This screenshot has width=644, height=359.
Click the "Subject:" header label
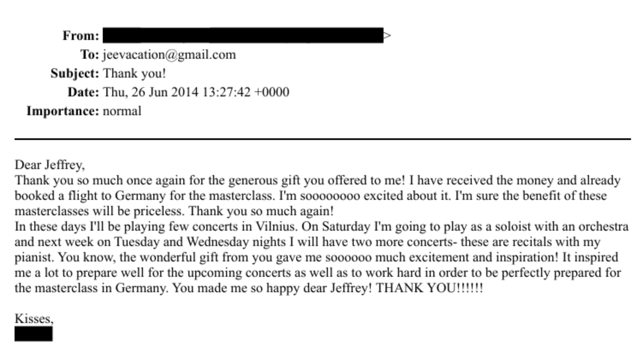75,73
